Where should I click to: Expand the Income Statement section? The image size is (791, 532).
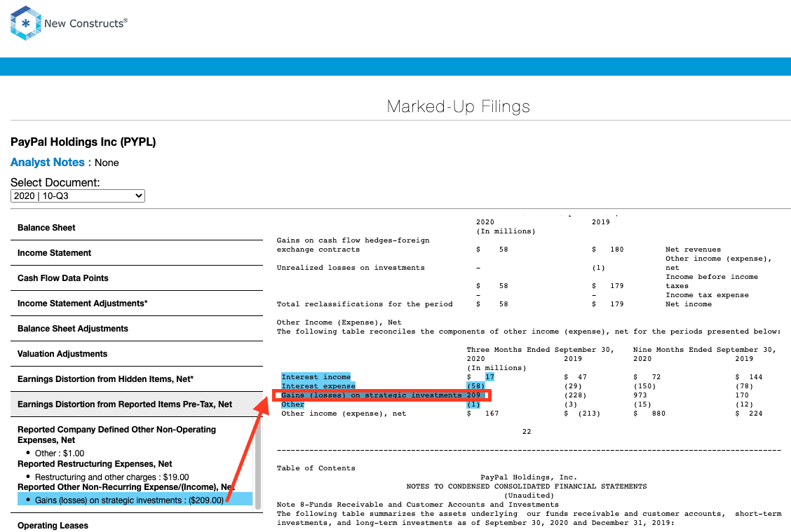137,253
